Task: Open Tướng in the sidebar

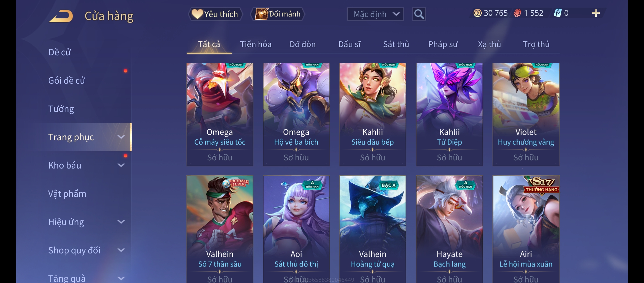Action: pyautogui.click(x=61, y=109)
